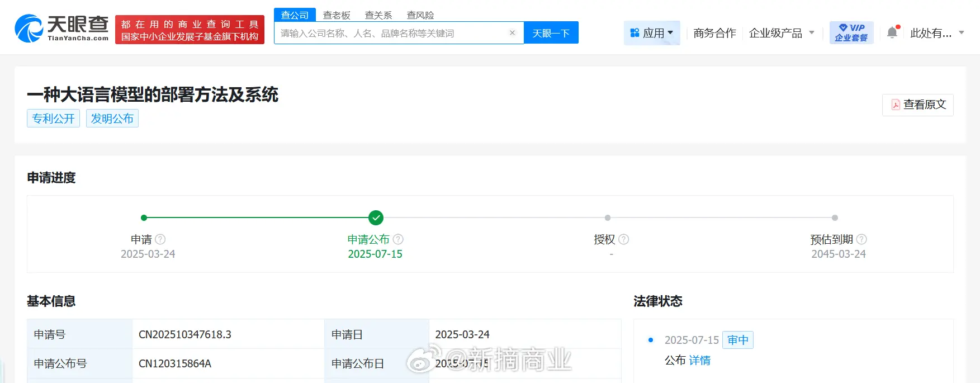
Task: Click the 审中 status tag
Action: point(738,340)
